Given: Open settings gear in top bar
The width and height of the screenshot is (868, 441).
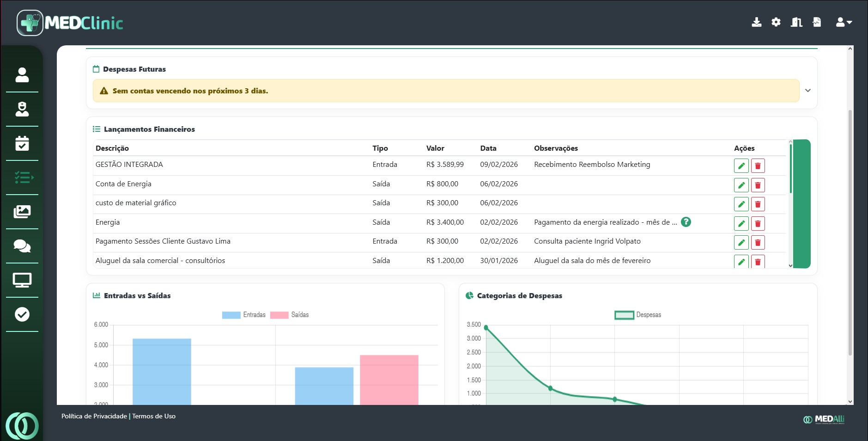Looking at the screenshot, I should tap(776, 22).
